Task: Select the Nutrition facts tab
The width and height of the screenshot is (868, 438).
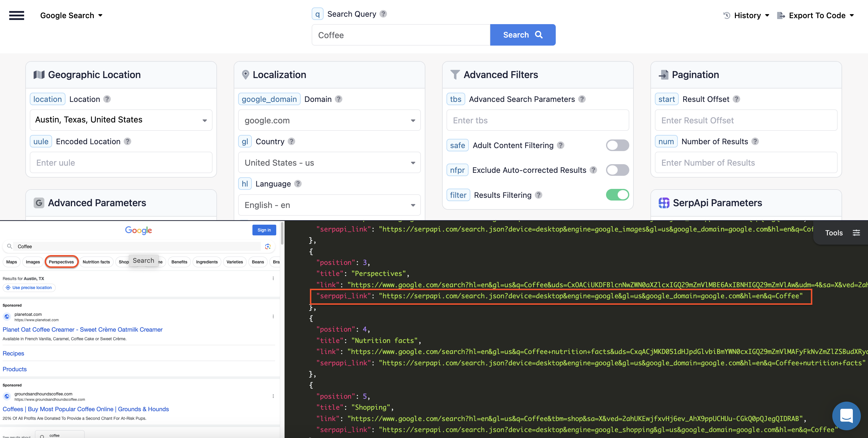Action: tap(96, 262)
